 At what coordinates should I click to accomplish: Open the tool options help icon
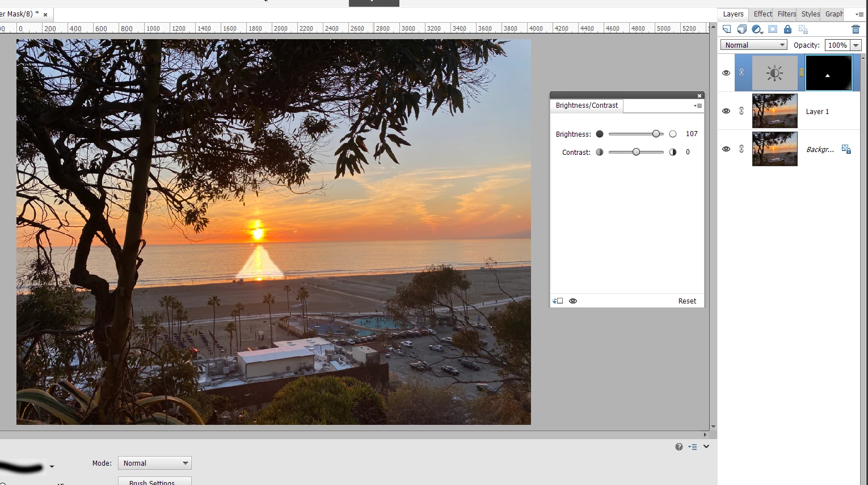(679, 447)
